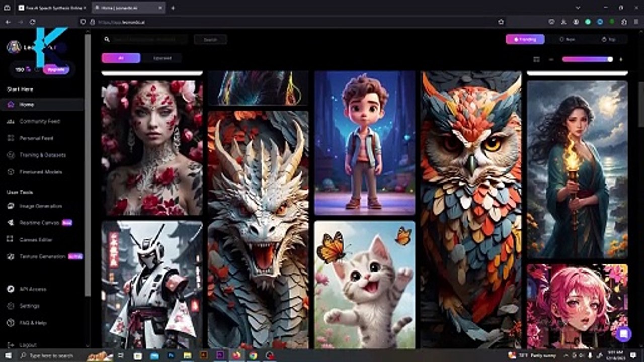644x362 pixels.
Task: Open the chat support bubble
Action: point(624,334)
